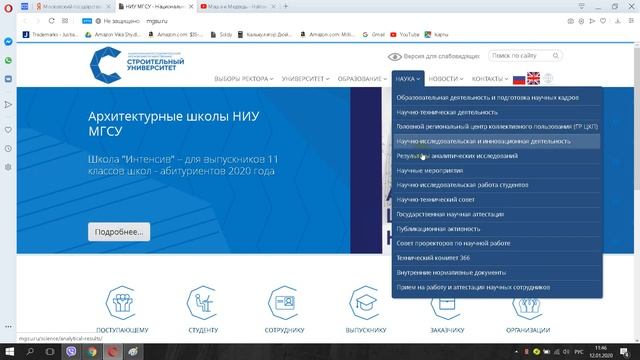640x360 pixels.
Task: Open the Gmail bookmark
Action: 373,35
